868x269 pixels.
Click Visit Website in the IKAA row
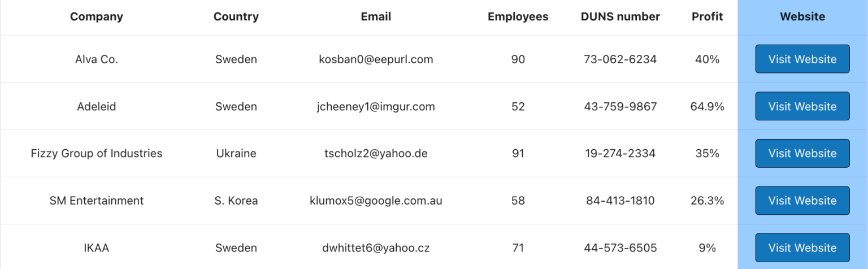tap(802, 248)
